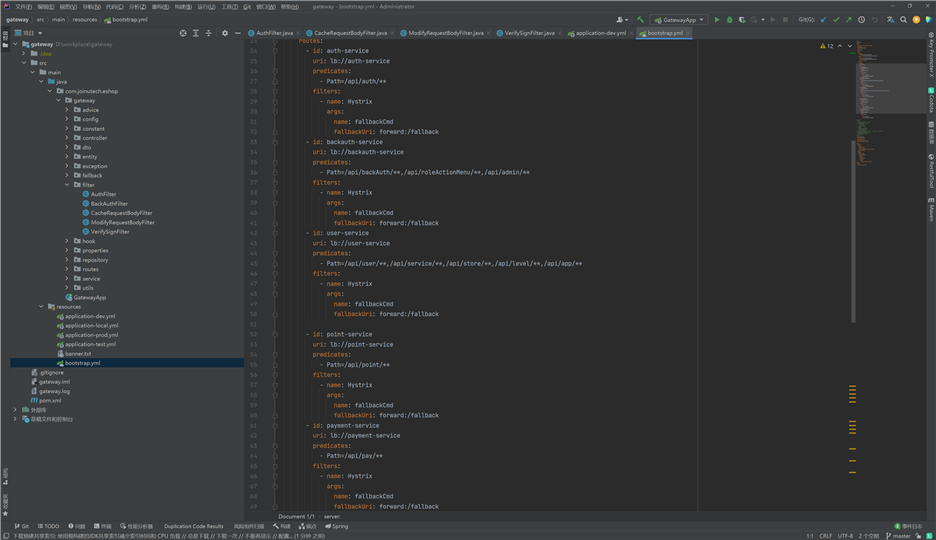Expand the utils folder
Viewport: 936px width, 540px height.
pos(67,288)
